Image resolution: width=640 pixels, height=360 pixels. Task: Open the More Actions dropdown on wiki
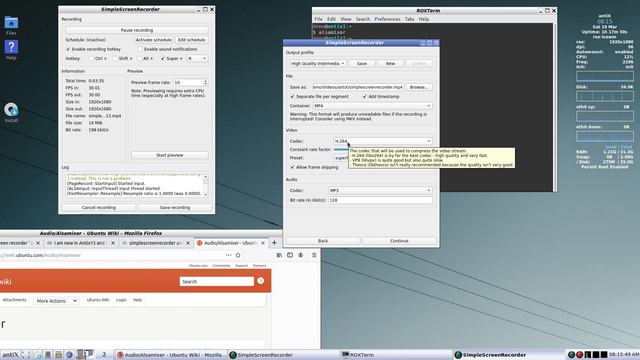tap(56, 301)
